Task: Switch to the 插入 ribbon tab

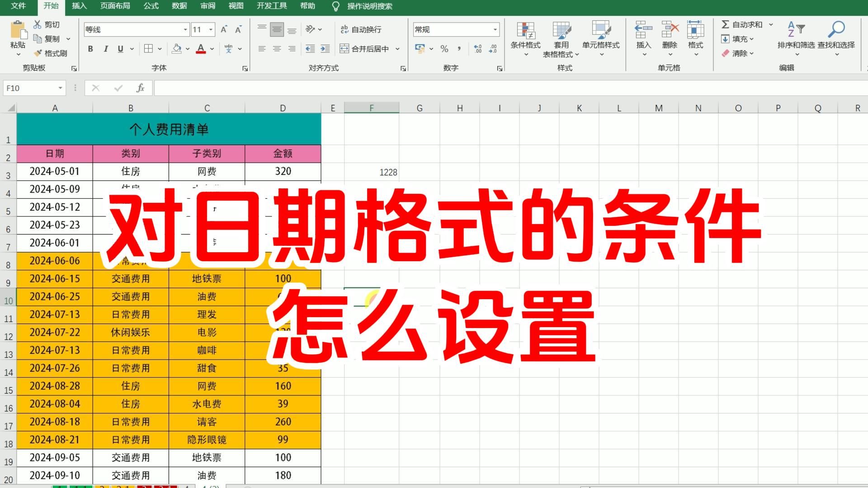Action: [x=79, y=6]
